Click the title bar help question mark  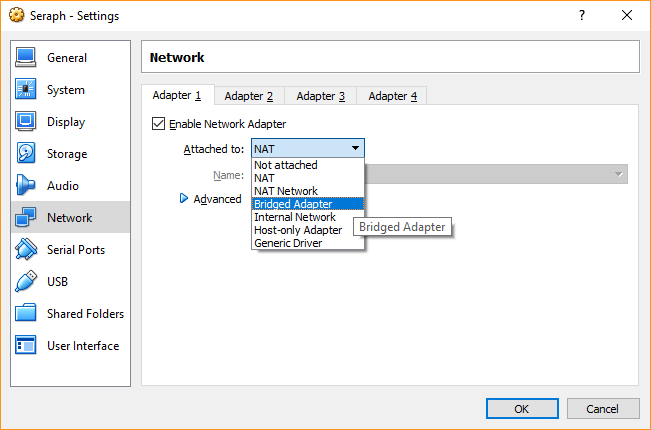[582, 16]
